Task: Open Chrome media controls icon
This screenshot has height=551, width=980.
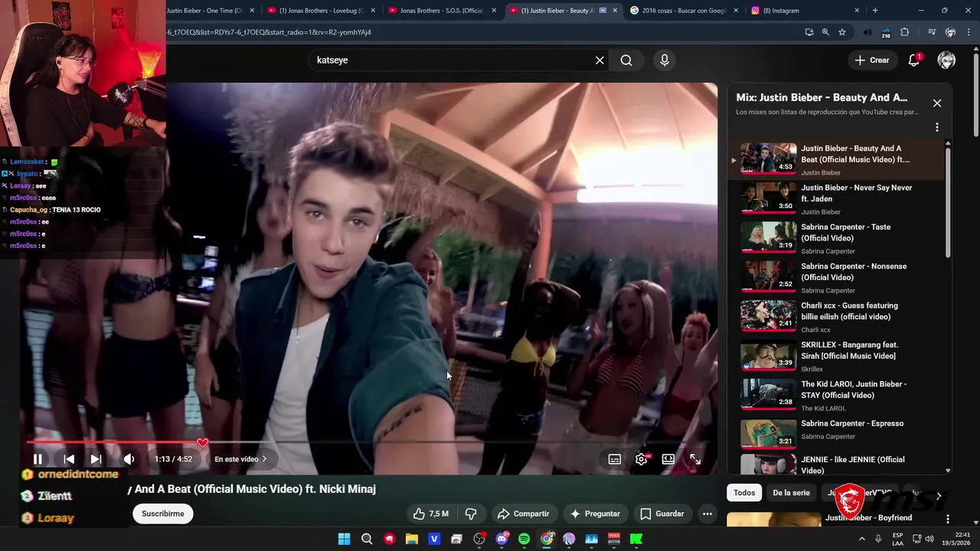Action: 932,32
